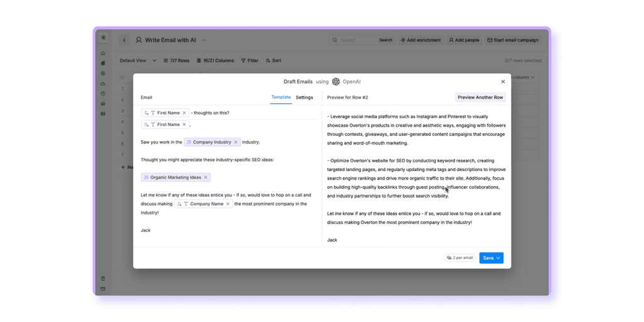Image resolution: width=644 pixels, height=322 pixels.
Task: Open the 16/21 Columns selector
Action: [x=215, y=60]
